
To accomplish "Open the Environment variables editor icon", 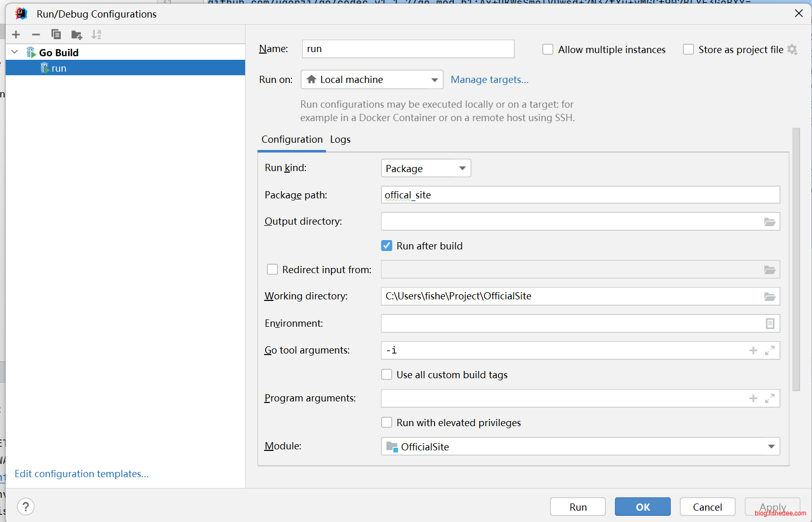I will click(x=770, y=324).
